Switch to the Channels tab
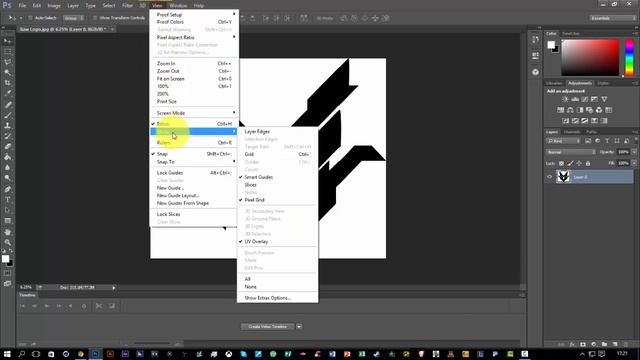This screenshot has width=640, height=360. click(572, 132)
